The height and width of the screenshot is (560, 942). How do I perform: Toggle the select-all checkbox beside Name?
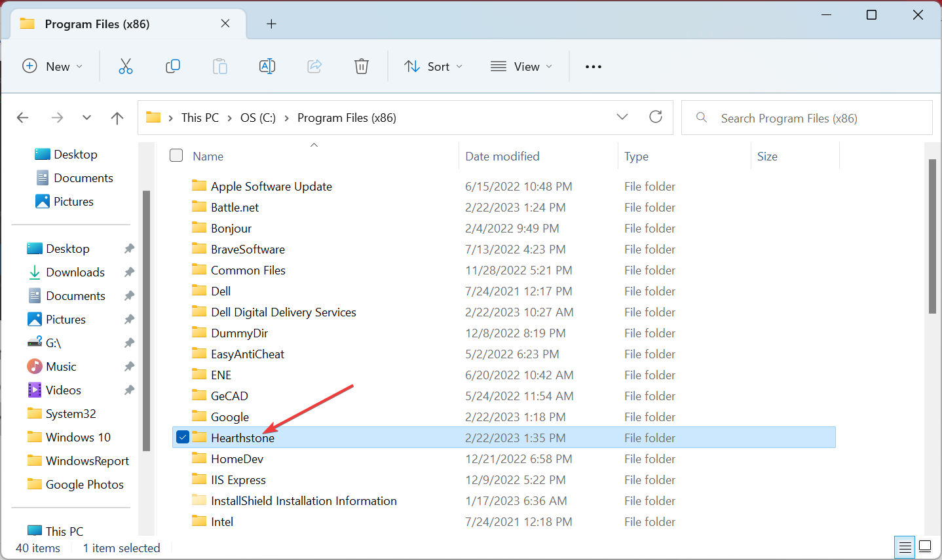click(176, 156)
